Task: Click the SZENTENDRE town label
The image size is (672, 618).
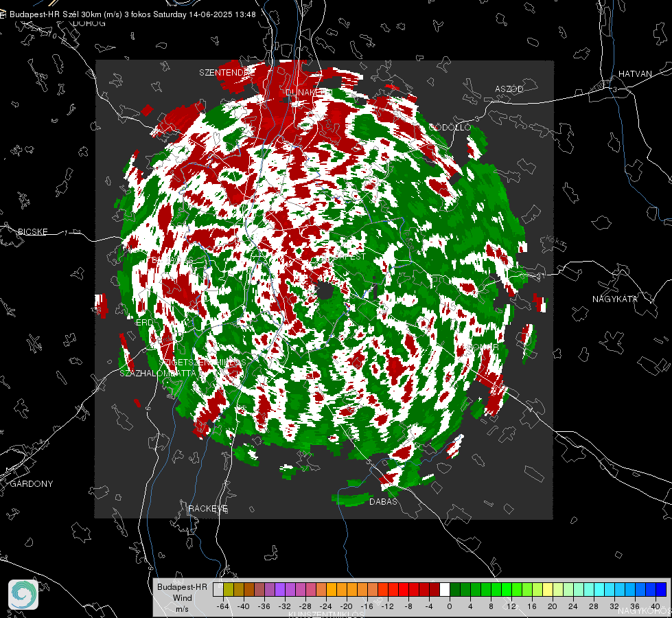Action: [227, 73]
